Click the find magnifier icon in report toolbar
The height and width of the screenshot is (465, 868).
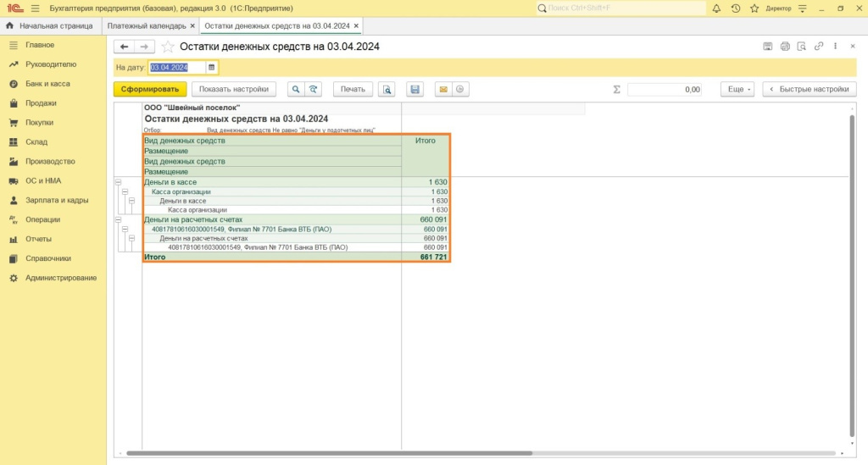(296, 89)
